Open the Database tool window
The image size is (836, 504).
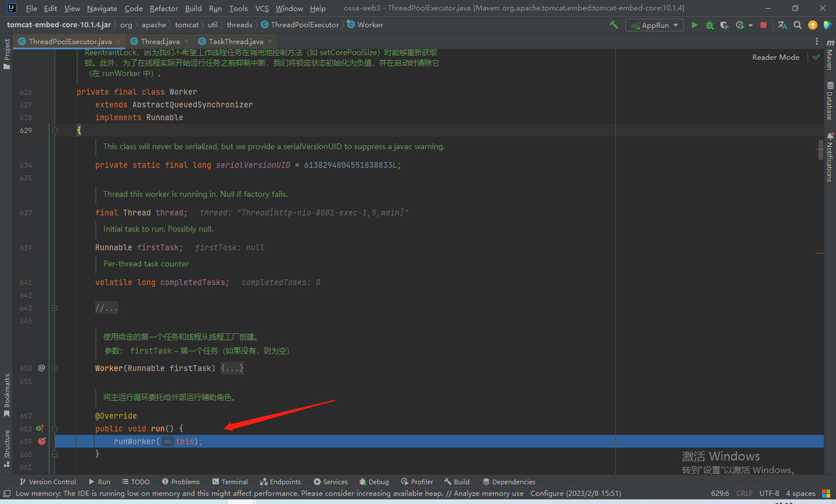click(830, 100)
